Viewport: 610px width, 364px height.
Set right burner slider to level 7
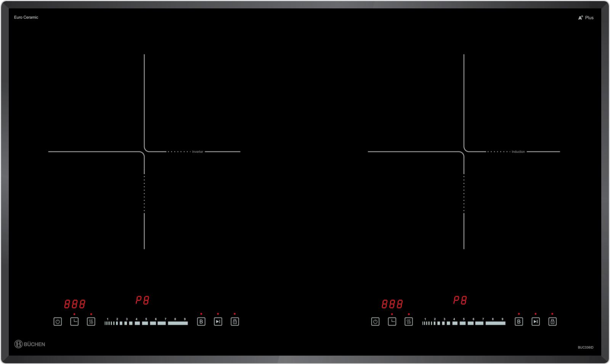481,323
